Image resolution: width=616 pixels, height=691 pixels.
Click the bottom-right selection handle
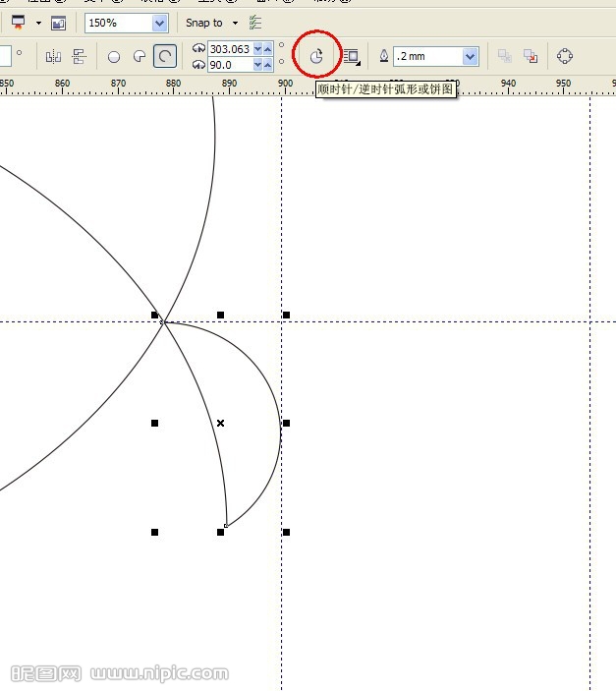(287, 533)
